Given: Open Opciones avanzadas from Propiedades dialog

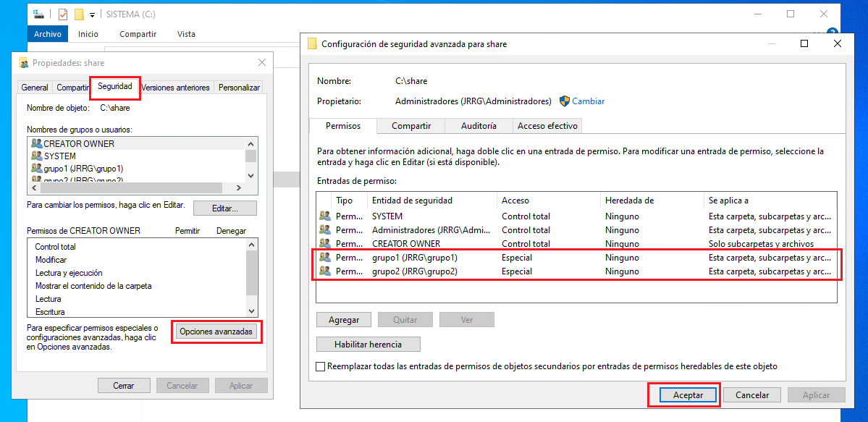Looking at the screenshot, I should coord(216,332).
